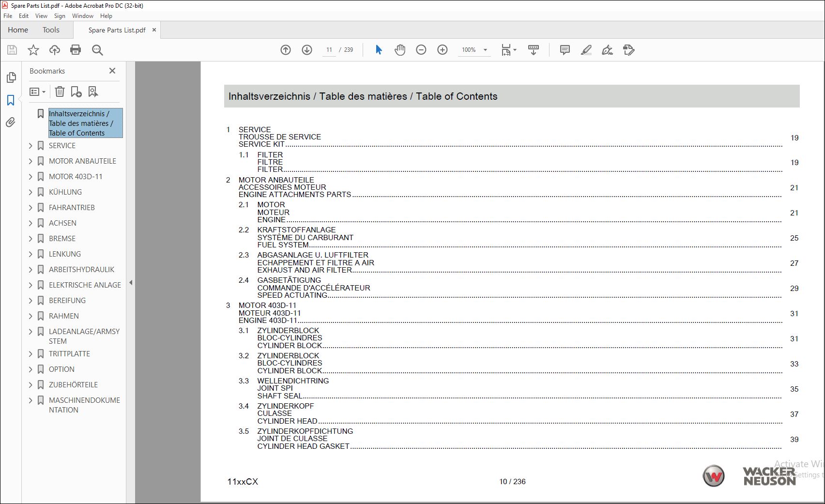The height and width of the screenshot is (504, 825).
Task: Open the Sign menu
Action: 60,16
